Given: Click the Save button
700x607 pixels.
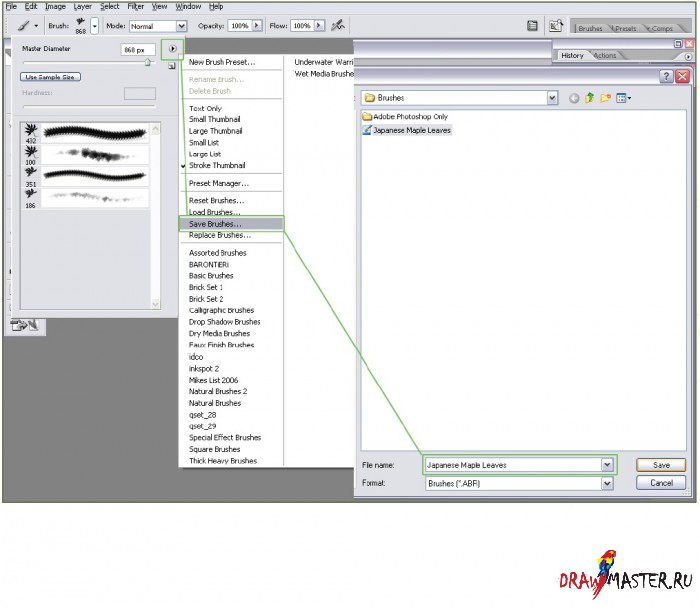Looking at the screenshot, I should pyautogui.click(x=661, y=465).
